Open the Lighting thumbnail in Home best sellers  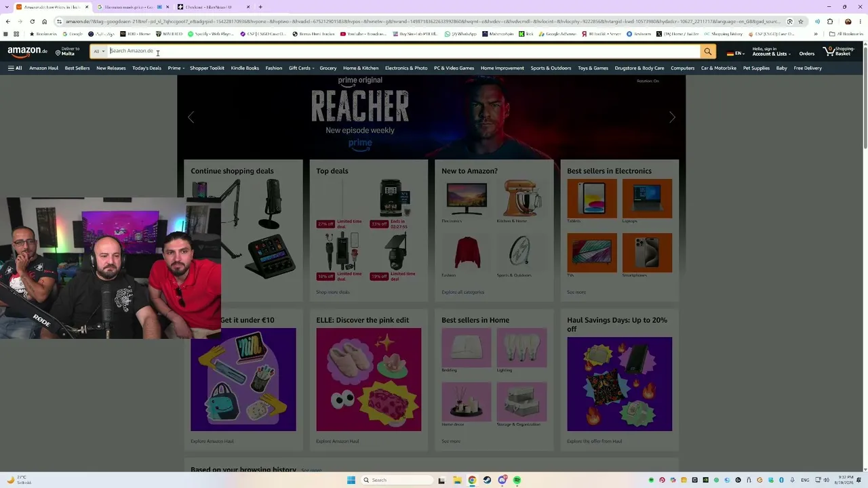click(x=521, y=348)
